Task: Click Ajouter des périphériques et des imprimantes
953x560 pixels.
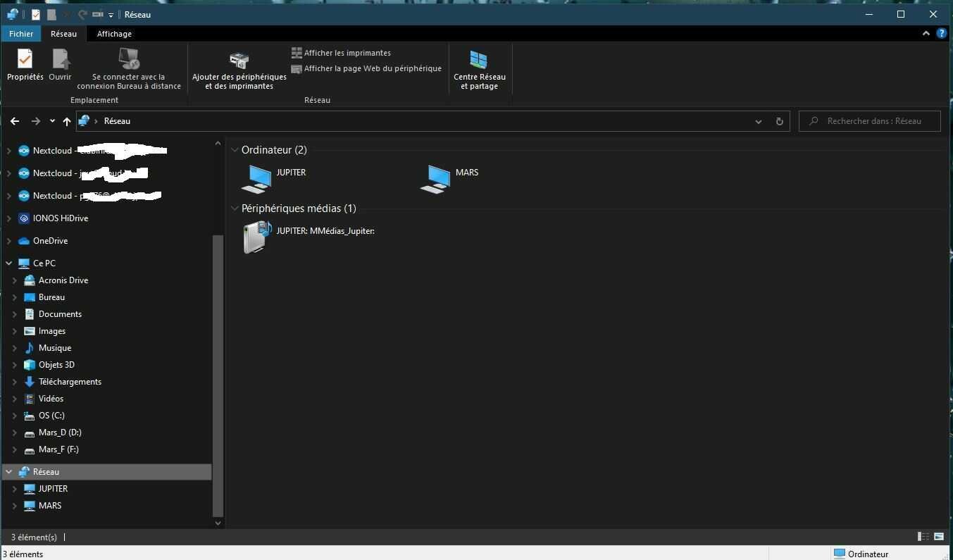Action: 239,70
